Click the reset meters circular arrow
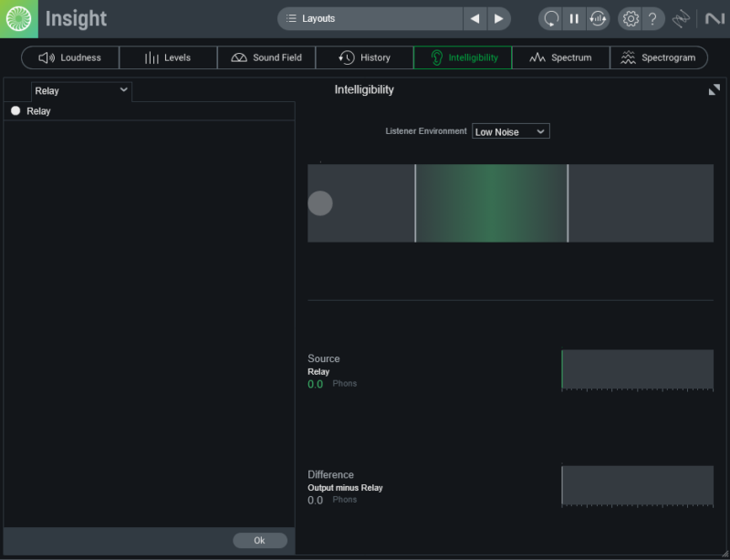 point(550,18)
